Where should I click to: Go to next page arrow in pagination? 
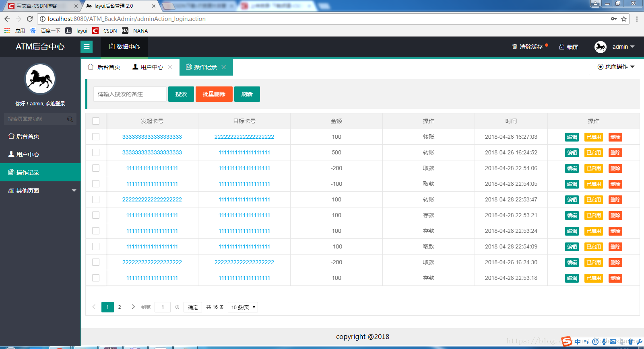[x=133, y=307]
